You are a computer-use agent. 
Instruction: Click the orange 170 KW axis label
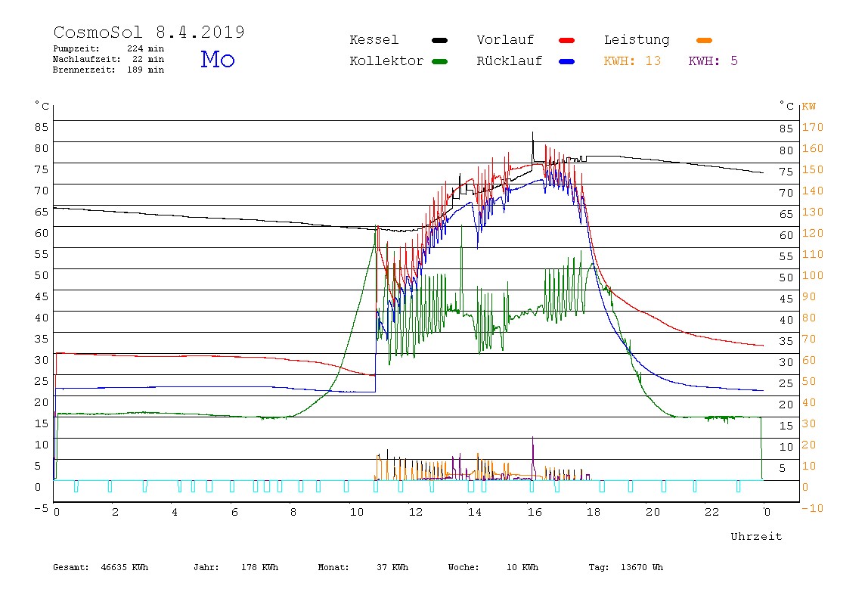click(813, 127)
